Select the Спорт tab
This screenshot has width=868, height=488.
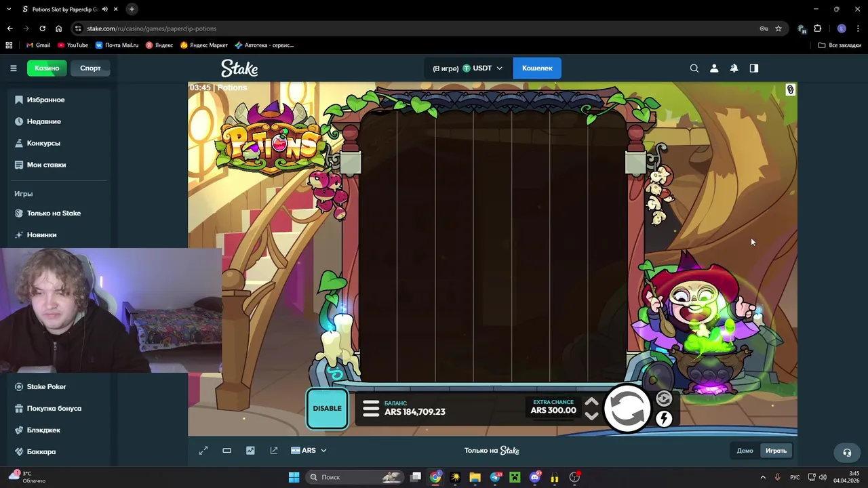pyautogui.click(x=90, y=68)
